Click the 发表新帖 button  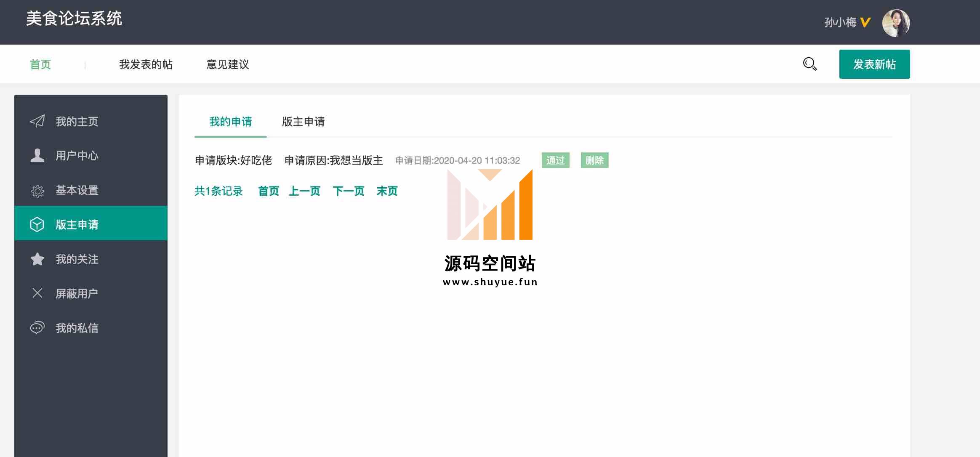click(874, 64)
